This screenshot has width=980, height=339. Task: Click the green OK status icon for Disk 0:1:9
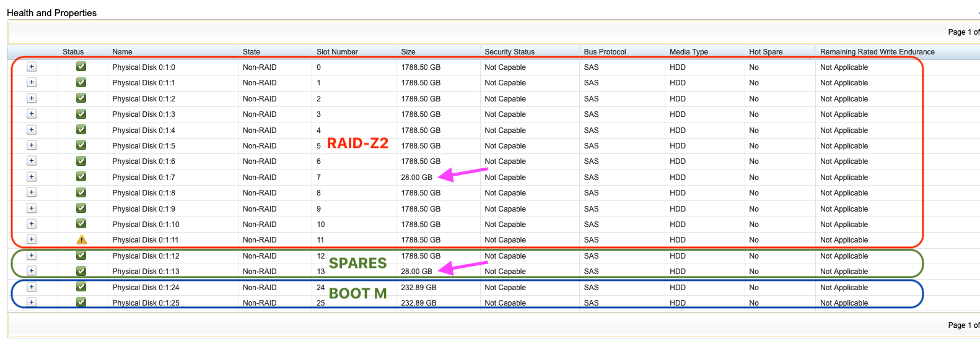click(x=81, y=208)
